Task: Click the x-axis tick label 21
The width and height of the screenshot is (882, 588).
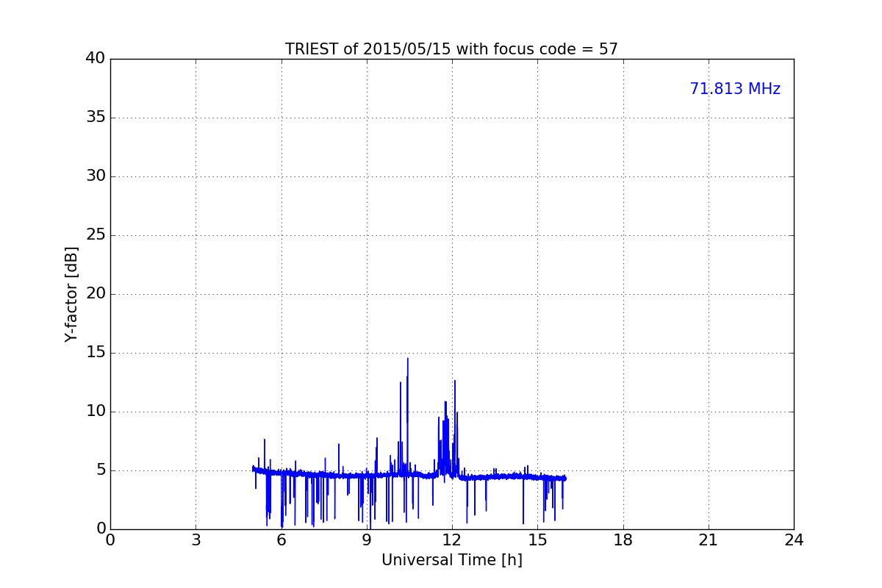Action: pyautogui.click(x=709, y=540)
